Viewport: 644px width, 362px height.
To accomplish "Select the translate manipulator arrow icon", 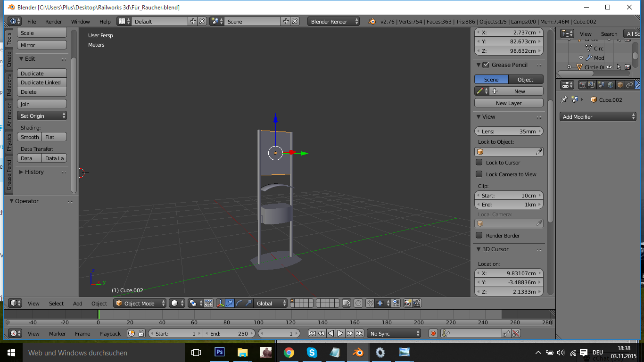I will coord(230,304).
